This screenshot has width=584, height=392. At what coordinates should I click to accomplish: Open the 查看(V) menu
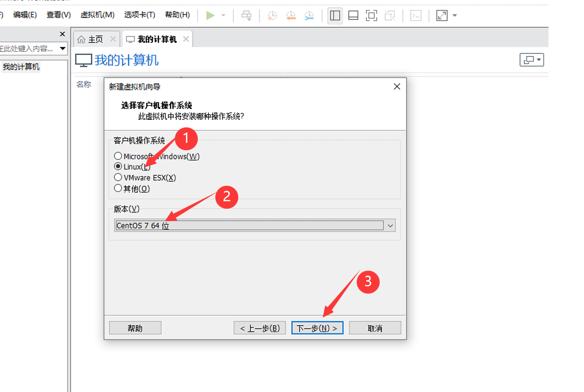58,15
